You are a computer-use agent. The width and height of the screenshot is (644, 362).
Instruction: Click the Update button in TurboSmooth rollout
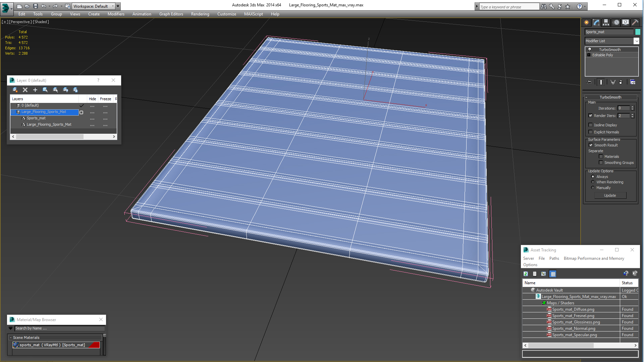(x=610, y=195)
